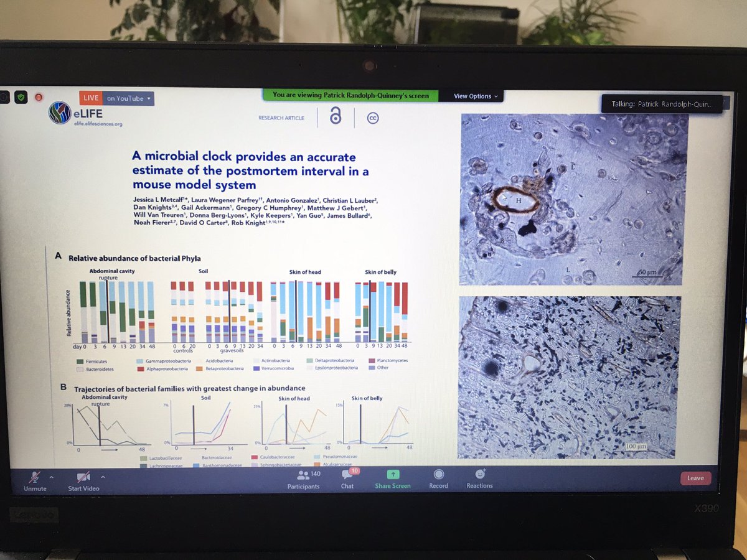Click the green Share Screen icon
Screen dimensions: 747x560
coord(392,474)
